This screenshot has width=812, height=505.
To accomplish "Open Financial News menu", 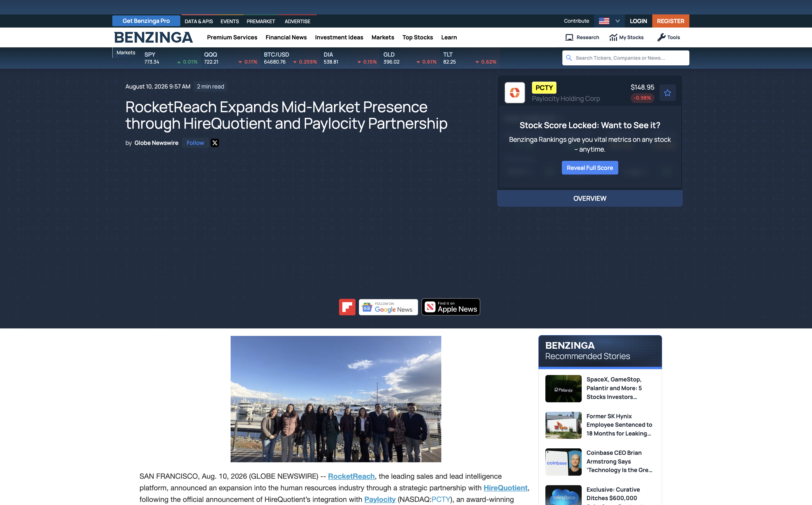I will 286,37.
